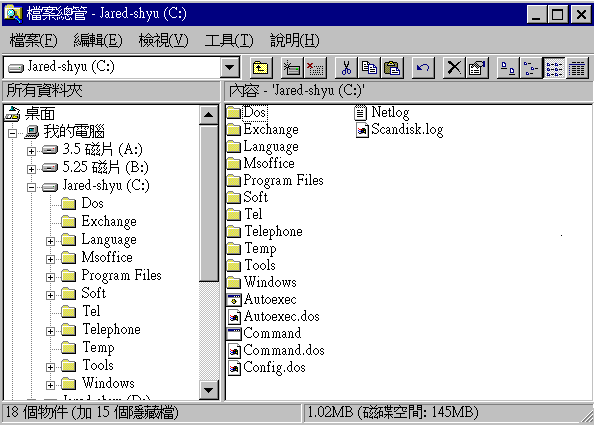Open the 檢視(V) menu

coord(163,40)
